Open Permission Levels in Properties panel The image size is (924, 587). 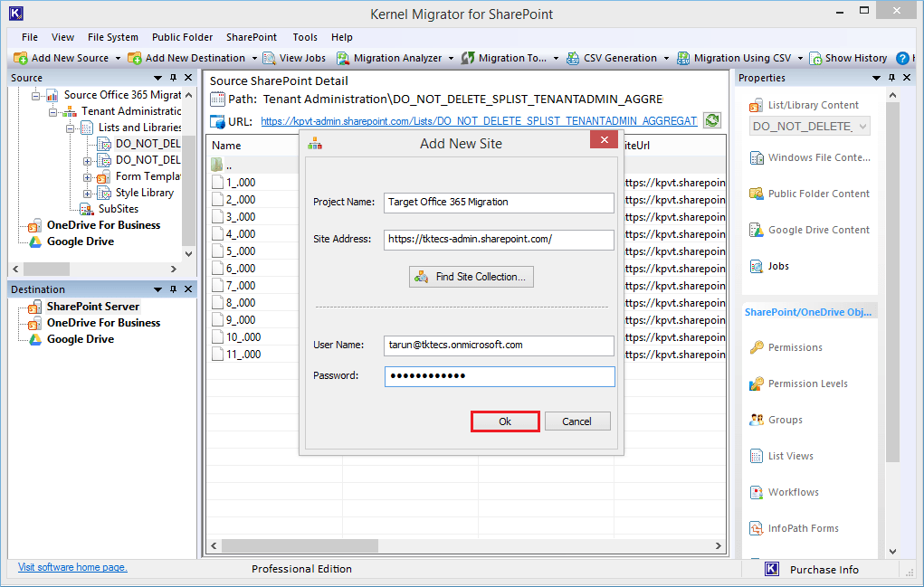tap(798, 383)
